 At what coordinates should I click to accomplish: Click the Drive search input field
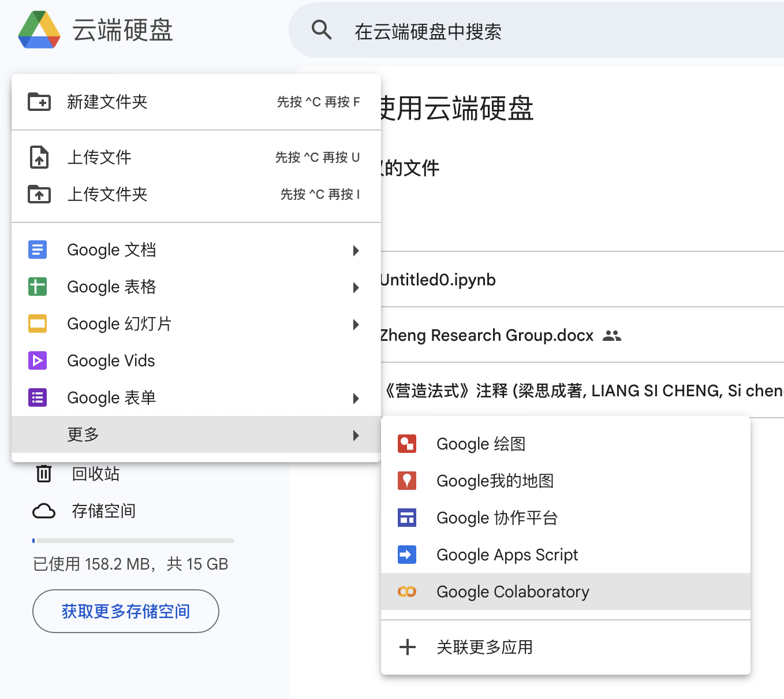pos(520,31)
